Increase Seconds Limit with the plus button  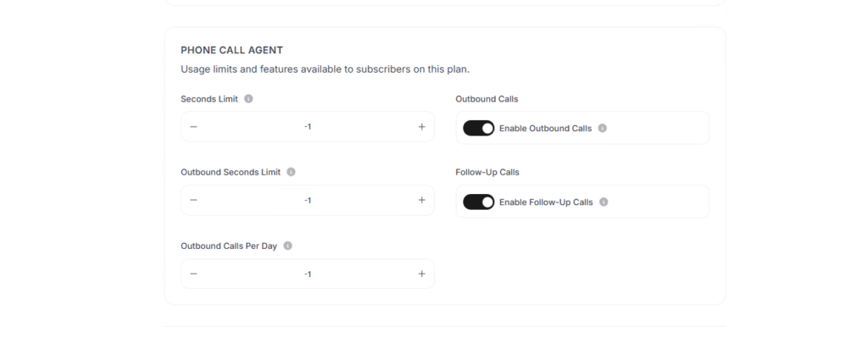tap(422, 127)
